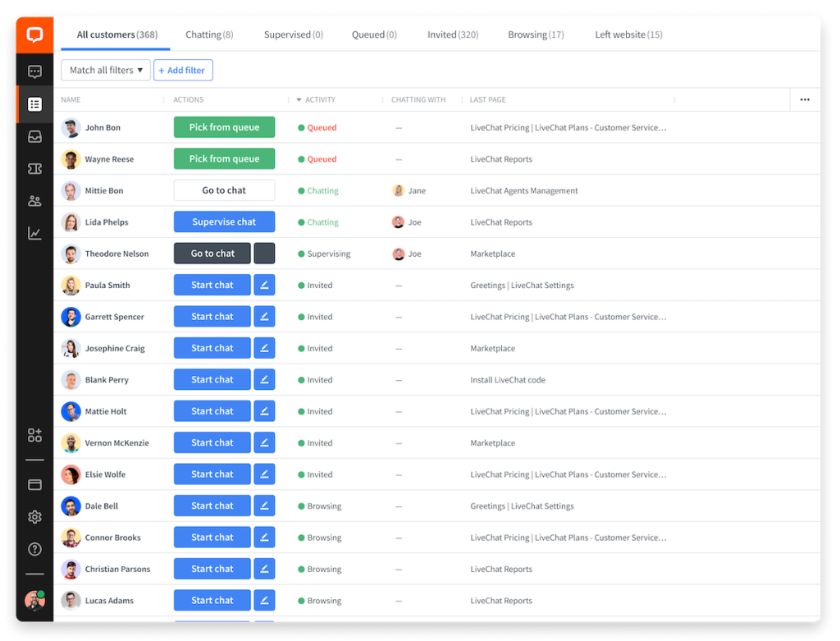Sort by Activity column header

click(x=320, y=99)
